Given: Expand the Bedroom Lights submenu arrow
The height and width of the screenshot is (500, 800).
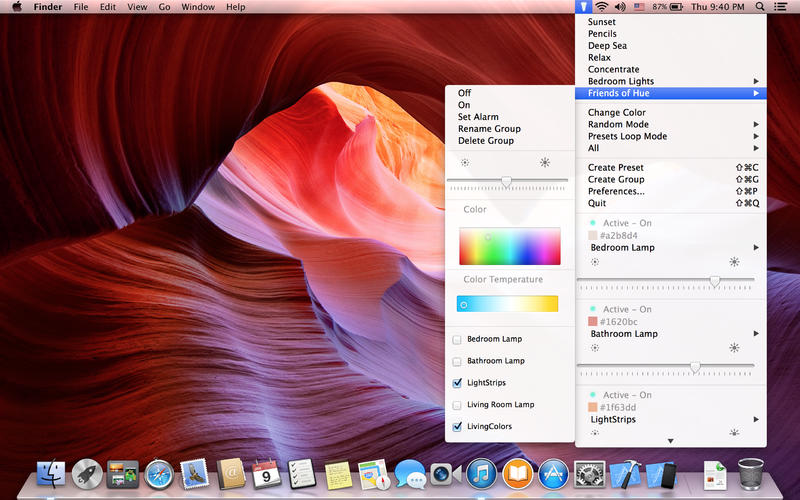Looking at the screenshot, I should [x=756, y=81].
